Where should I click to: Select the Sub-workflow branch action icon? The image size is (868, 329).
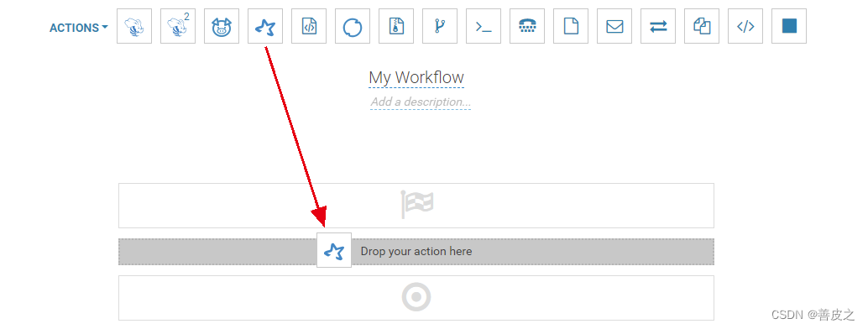click(x=440, y=26)
